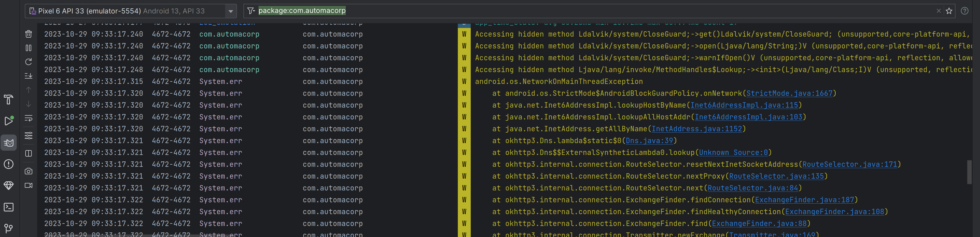Open the filter history funnel icon
The width and height of the screenshot is (980, 237).
point(251,11)
